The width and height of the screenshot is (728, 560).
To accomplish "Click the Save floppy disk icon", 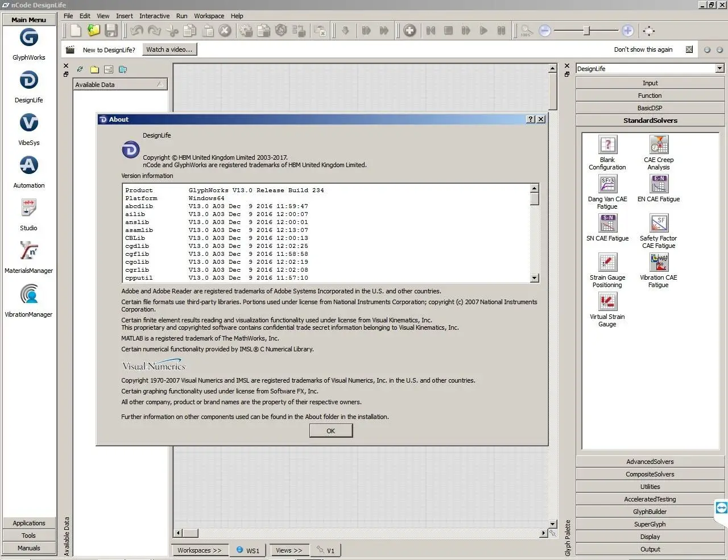I will [111, 31].
